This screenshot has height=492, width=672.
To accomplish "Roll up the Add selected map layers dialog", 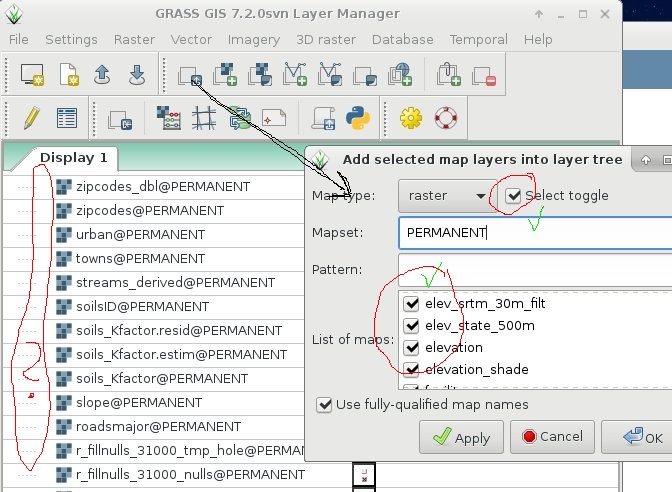I will coord(645,160).
